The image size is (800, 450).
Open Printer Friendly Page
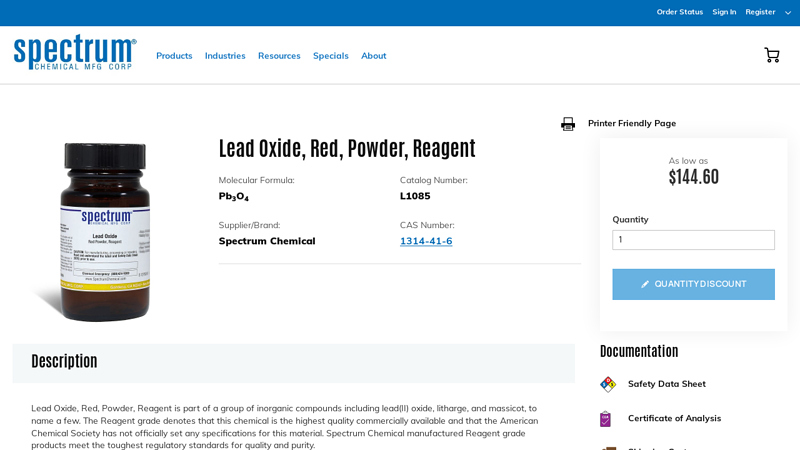click(632, 123)
